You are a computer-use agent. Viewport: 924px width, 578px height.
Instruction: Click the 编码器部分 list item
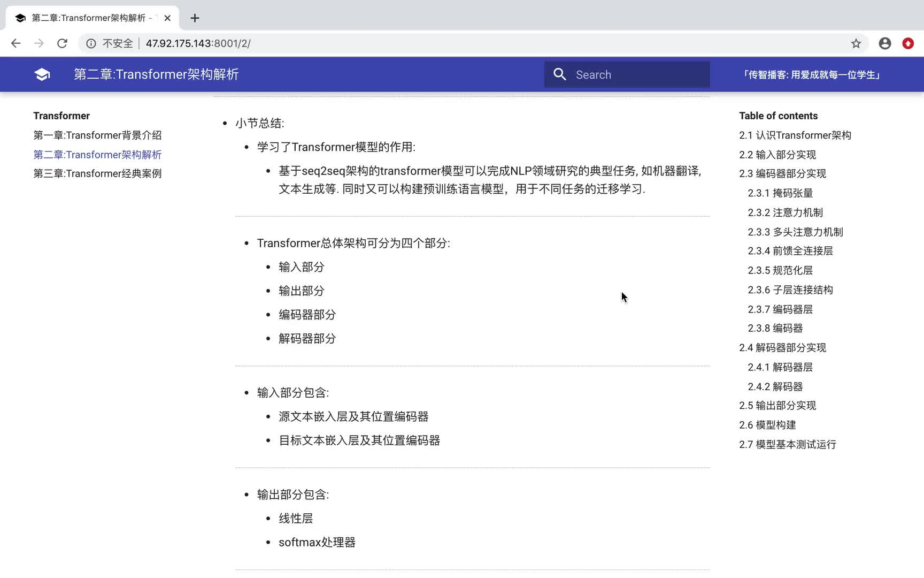pos(307,315)
